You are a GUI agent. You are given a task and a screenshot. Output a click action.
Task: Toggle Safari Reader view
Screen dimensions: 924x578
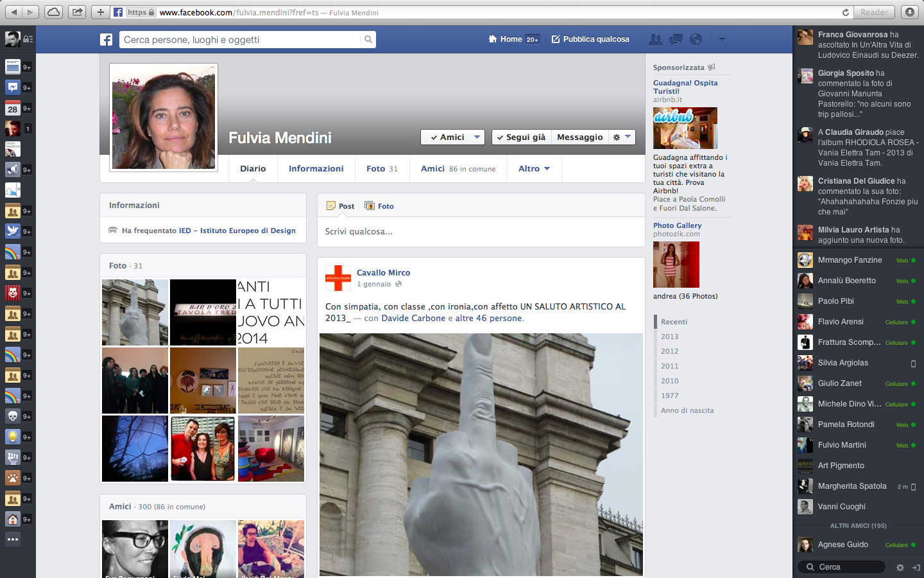tap(874, 12)
